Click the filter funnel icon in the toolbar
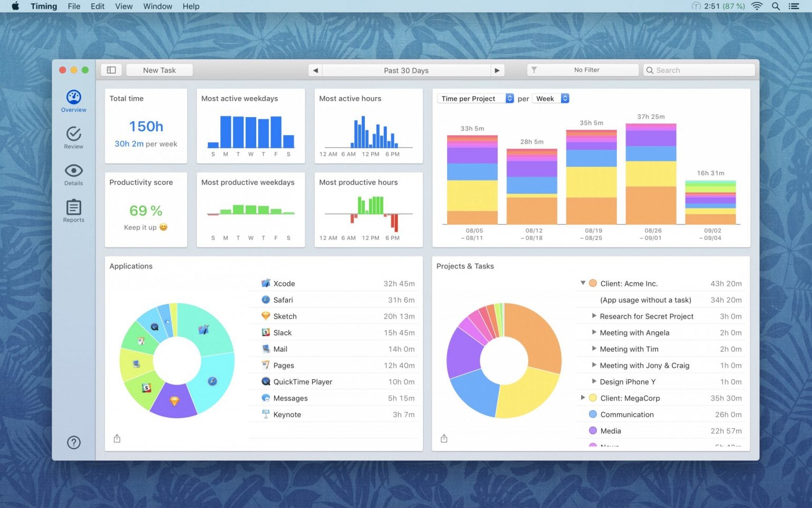Image resolution: width=812 pixels, height=508 pixels. (x=535, y=70)
